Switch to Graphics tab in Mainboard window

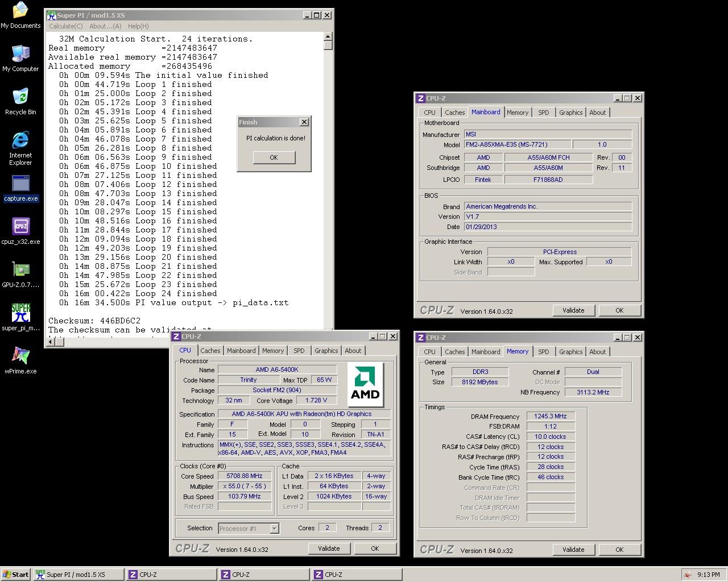tap(571, 113)
